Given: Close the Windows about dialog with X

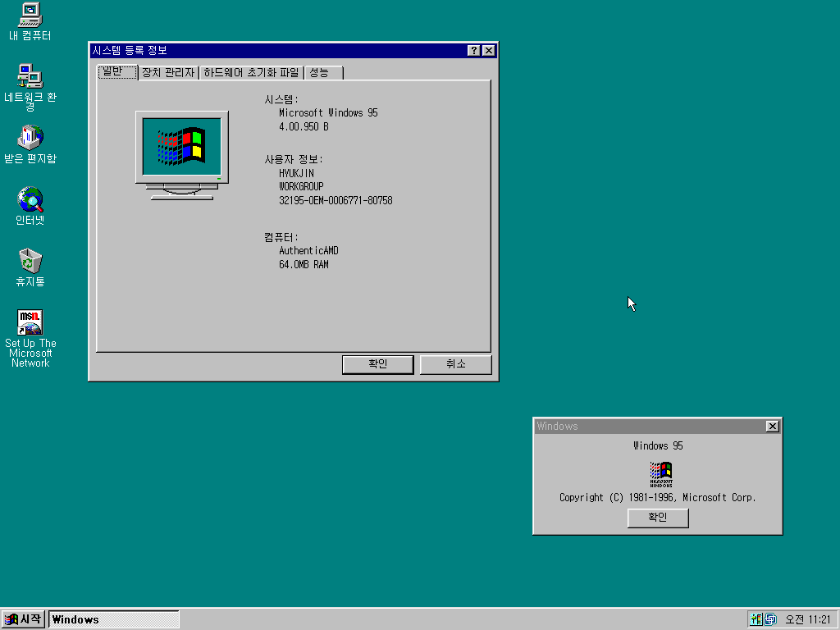Looking at the screenshot, I should point(772,426).
